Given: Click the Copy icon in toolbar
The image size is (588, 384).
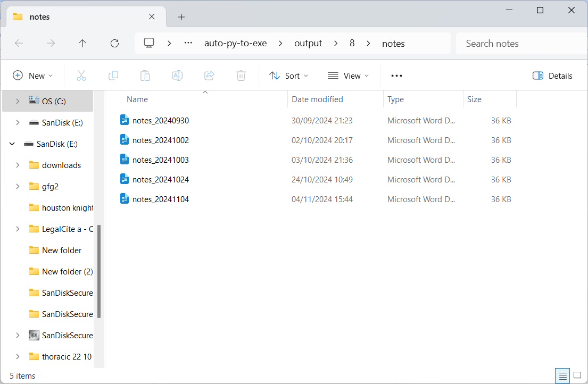Looking at the screenshot, I should 113,76.
